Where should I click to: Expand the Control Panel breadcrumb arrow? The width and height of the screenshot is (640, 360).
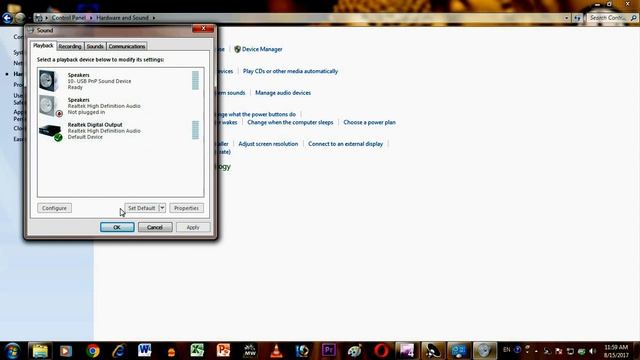91,18
